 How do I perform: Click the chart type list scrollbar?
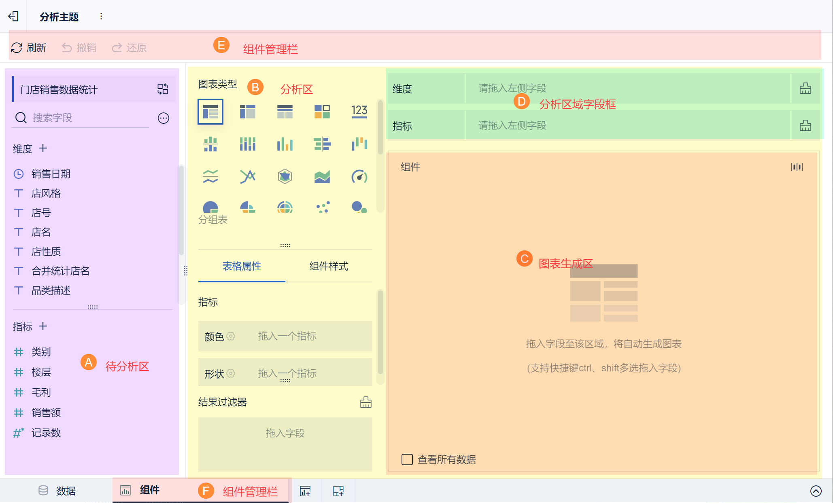click(x=380, y=127)
